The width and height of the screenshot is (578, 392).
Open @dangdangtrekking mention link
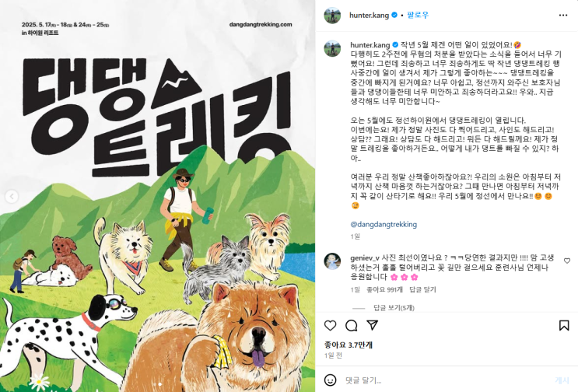384,224
